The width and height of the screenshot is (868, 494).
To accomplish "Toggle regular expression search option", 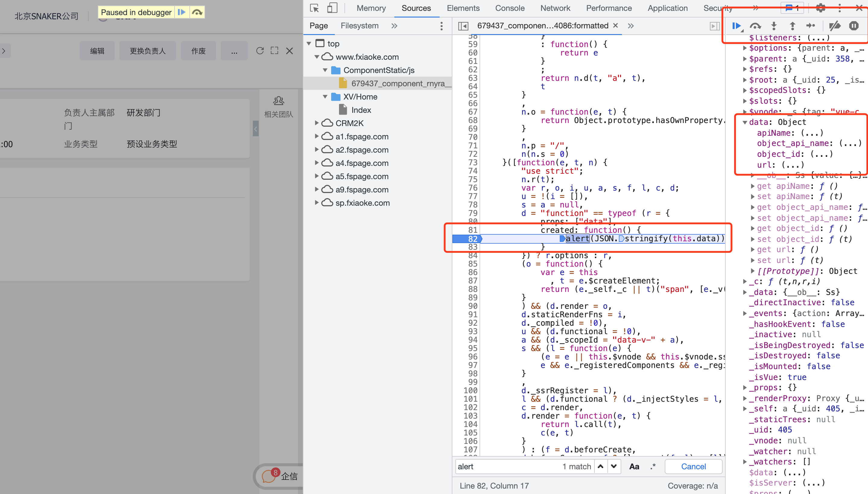I will pyautogui.click(x=653, y=467).
